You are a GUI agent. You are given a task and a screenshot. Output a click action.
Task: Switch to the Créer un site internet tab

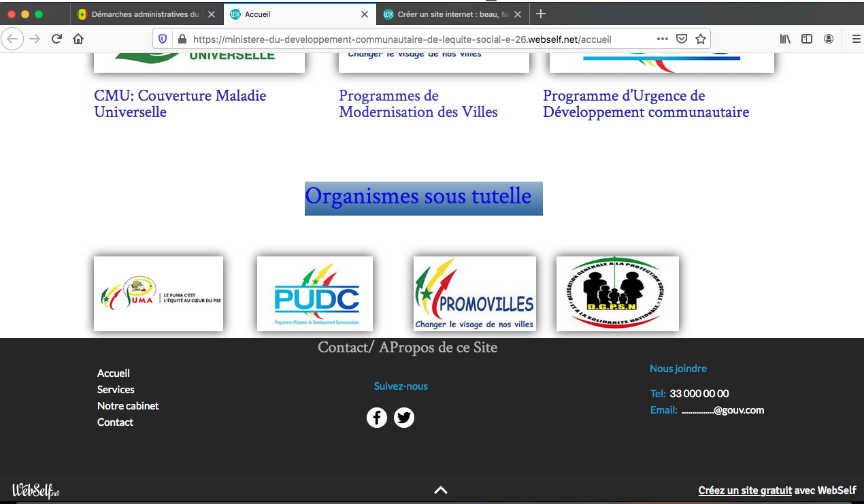tap(446, 14)
